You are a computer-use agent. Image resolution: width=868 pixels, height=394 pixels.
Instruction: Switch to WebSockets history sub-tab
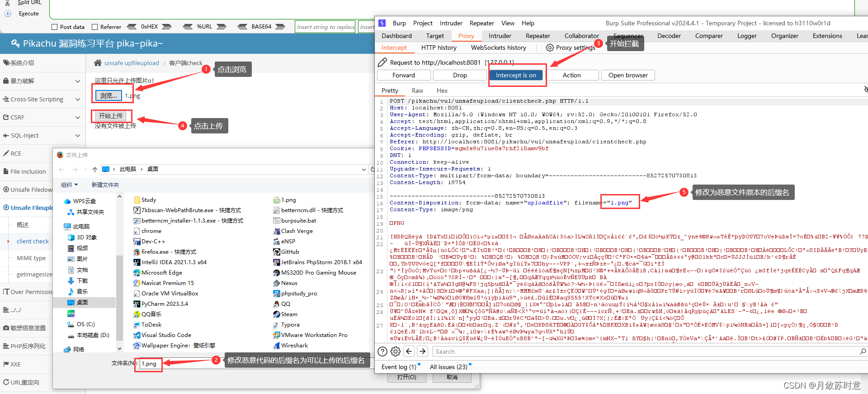tap(499, 47)
